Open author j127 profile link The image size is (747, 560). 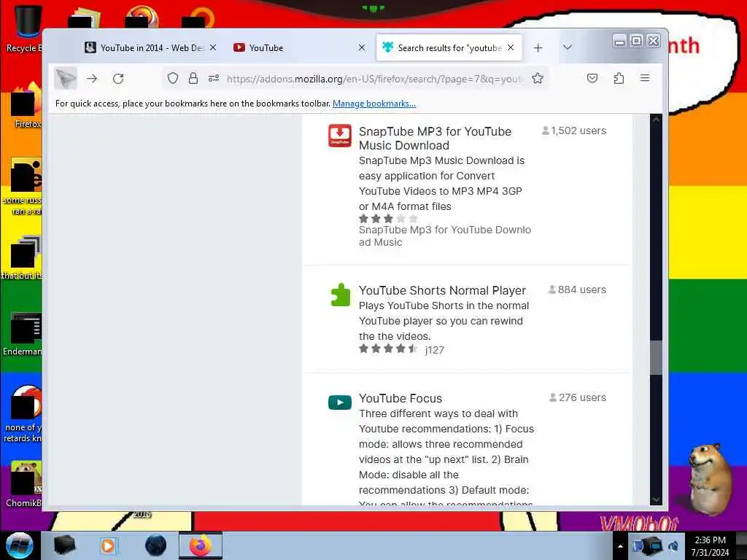pos(435,350)
